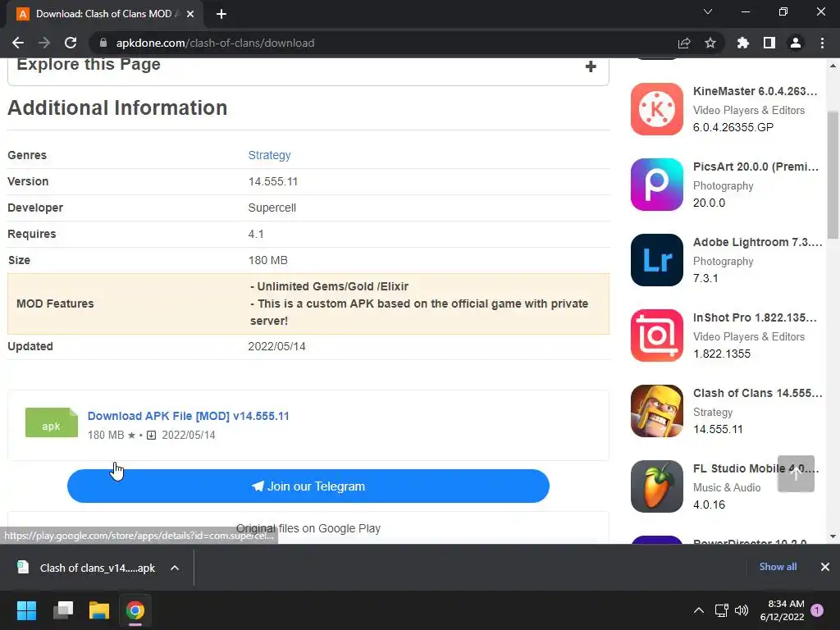Open Task View on the taskbar

pyautogui.click(x=63, y=610)
